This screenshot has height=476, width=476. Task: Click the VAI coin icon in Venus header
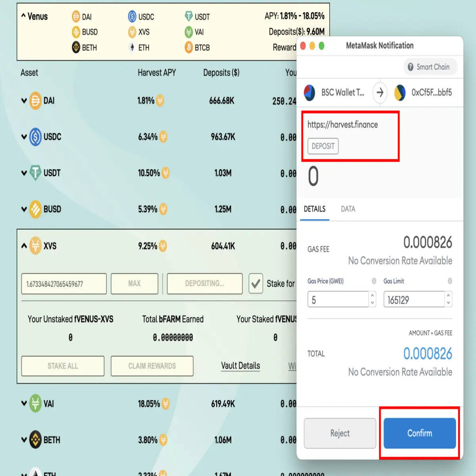tap(188, 32)
